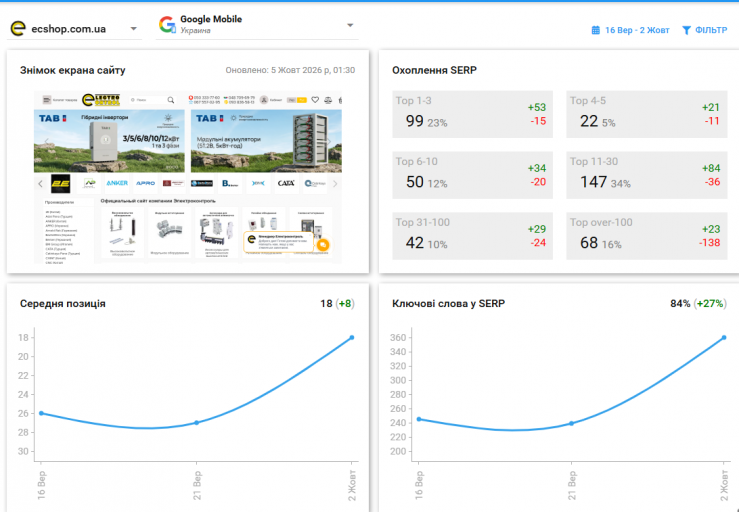Click the -138 value in Top over-100
The image size is (739, 512).
click(710, 243)
